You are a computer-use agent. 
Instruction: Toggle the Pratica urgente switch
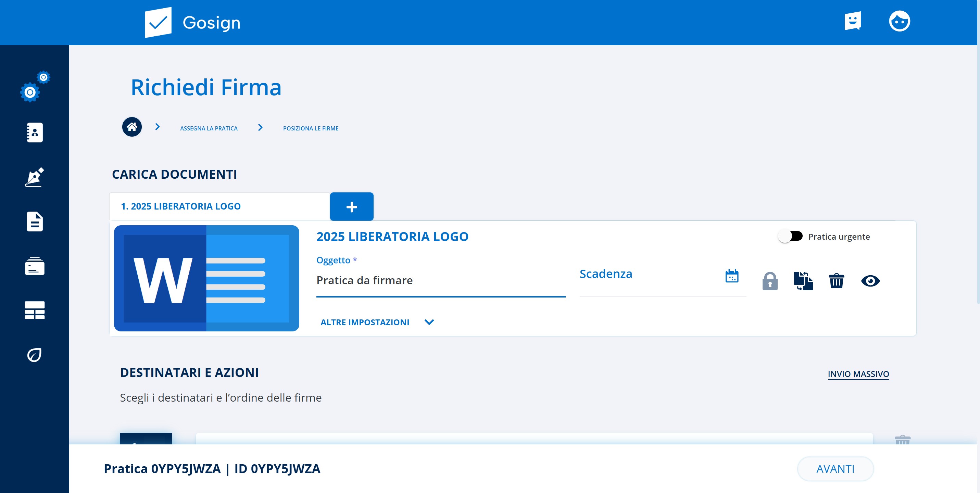tap(790, 236)
